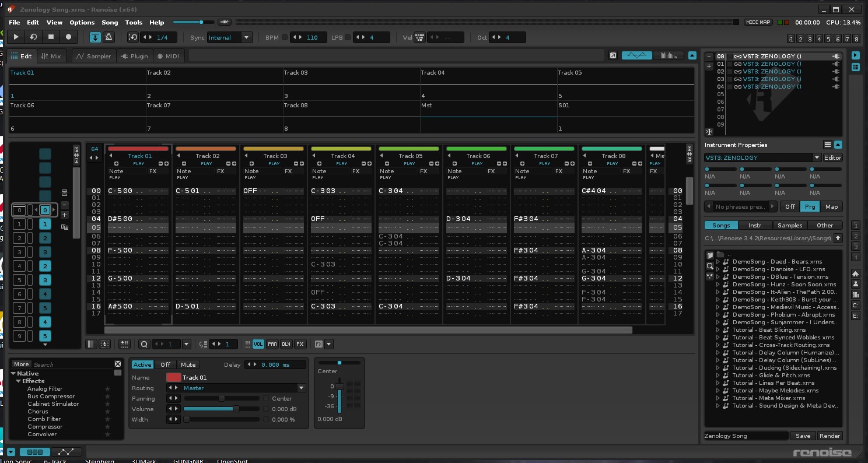Click the Track 01 red color swatch

click(173, 377)
